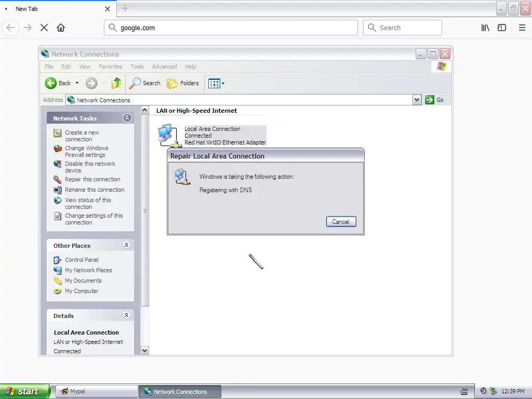Image resolution: width=532 pixels, height=399 pixels.
Task: Open the View menu
Action: (x=85, y=66)
